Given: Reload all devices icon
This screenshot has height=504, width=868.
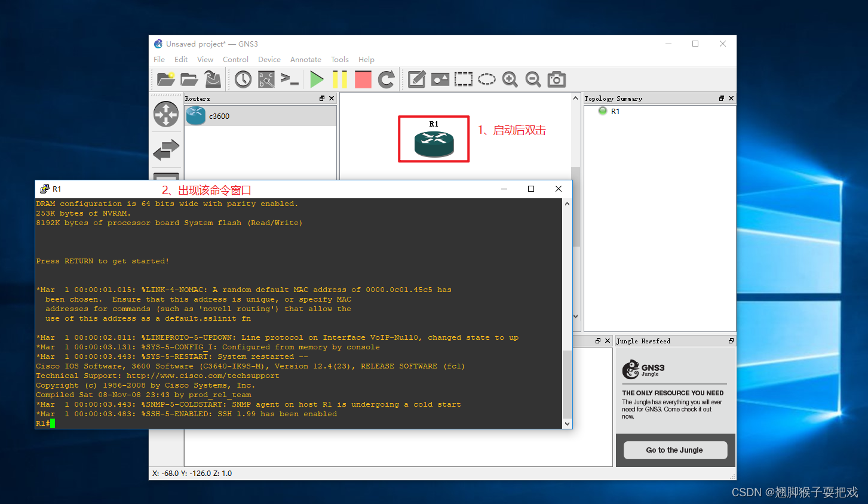Looking at the screenshot, I should click(x=387, y=79).
